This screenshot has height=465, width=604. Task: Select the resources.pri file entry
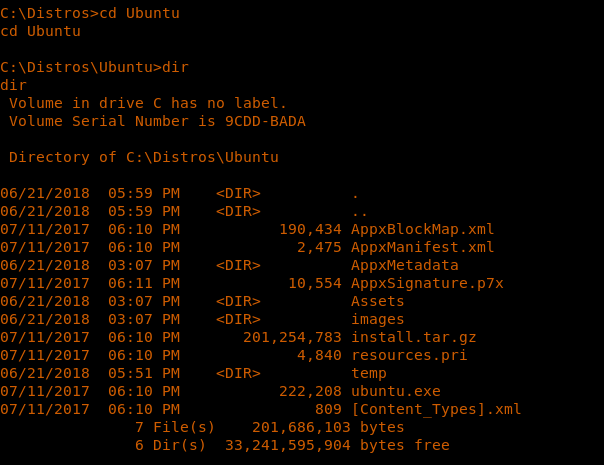point(409,355)
